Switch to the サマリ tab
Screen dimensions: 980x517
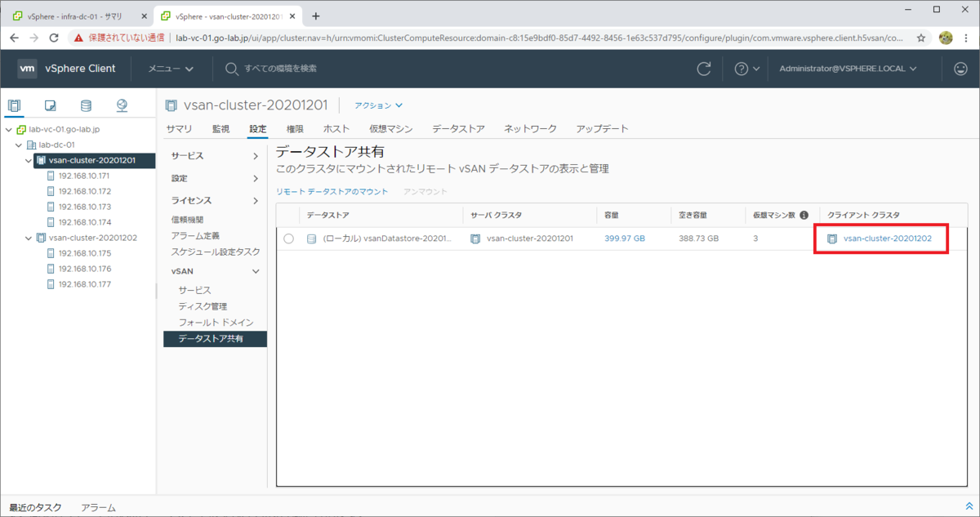coord(179,129)
